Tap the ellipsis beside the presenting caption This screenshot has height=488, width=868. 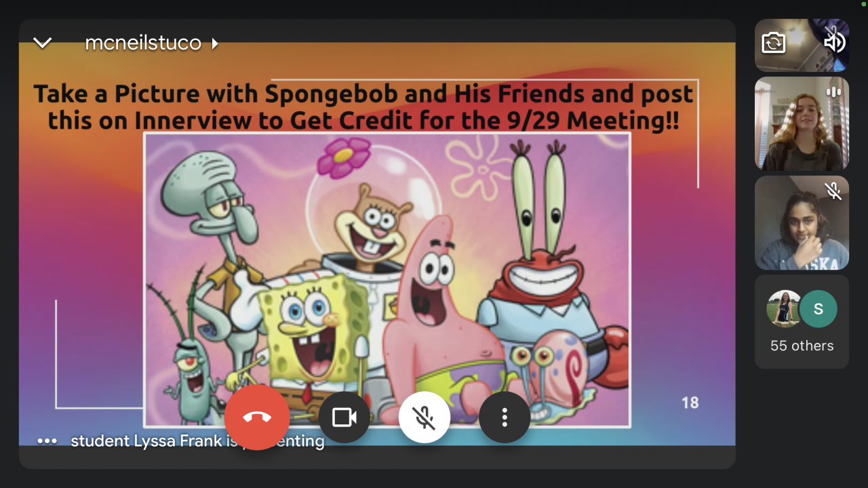coord(47,441)
